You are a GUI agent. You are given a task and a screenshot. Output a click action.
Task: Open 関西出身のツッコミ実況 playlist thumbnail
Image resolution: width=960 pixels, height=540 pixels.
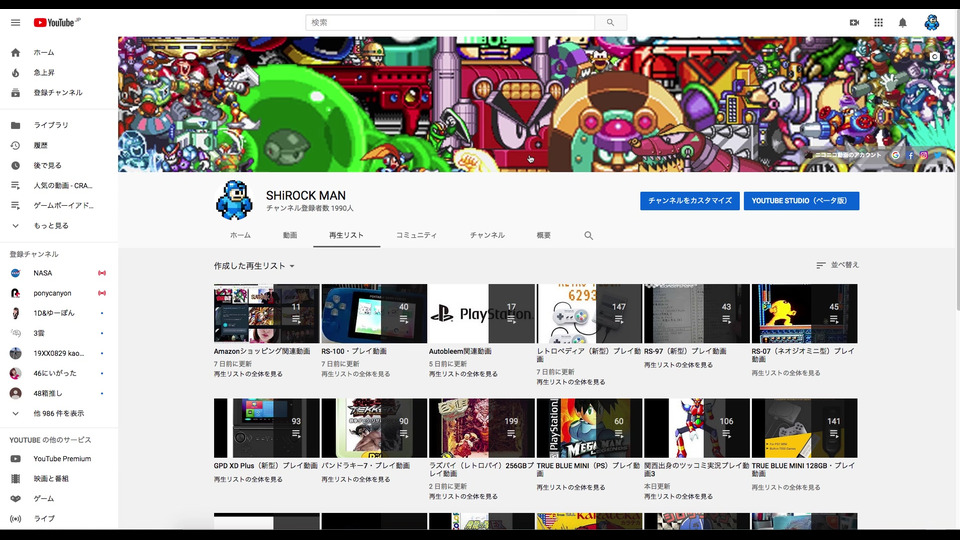point(697,428)
